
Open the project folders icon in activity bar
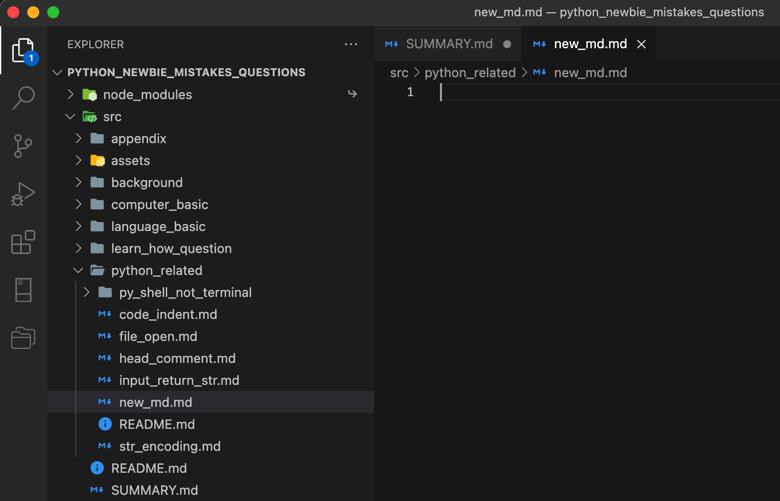click(x=23, y=338)
